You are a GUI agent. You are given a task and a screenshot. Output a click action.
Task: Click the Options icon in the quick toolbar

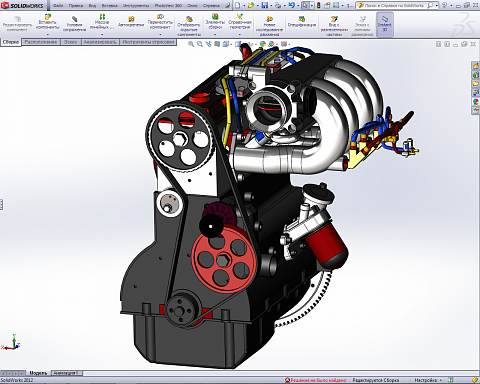[336, 5]
